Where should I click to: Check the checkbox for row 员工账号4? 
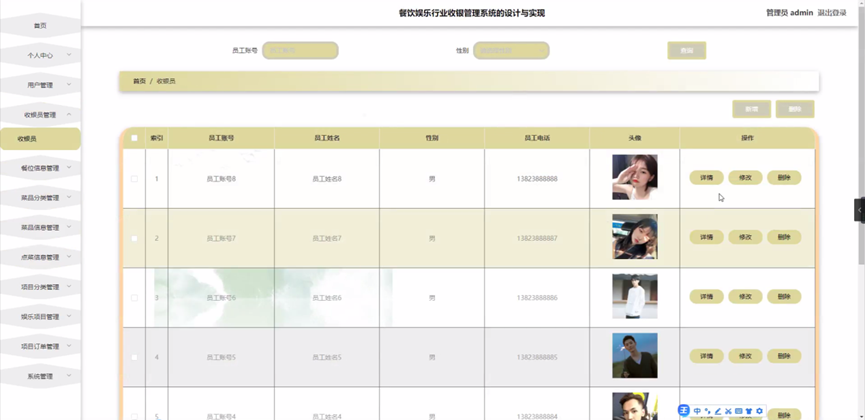tap(134, 417)
